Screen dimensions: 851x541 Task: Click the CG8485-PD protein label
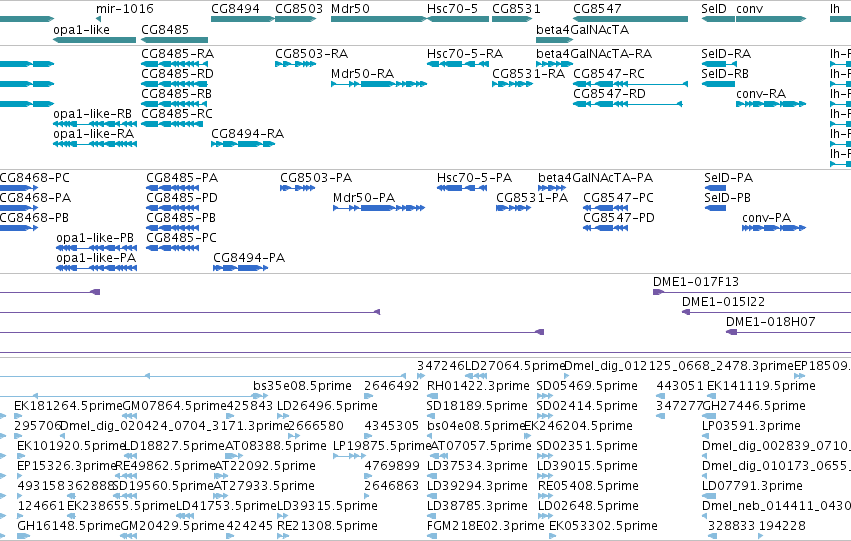pos(182,198)
